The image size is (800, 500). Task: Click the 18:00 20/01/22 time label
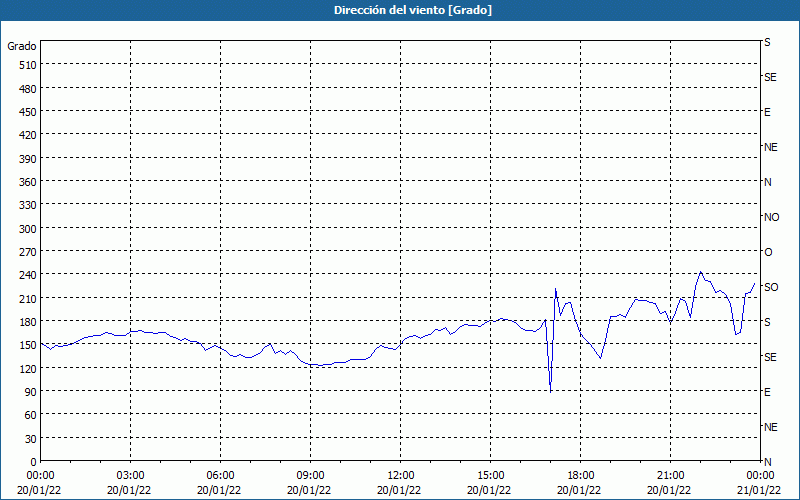coord(579,483)
